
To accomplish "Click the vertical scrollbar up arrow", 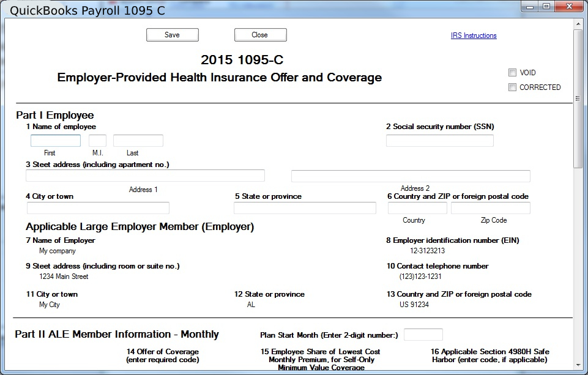I will point(578,24).
